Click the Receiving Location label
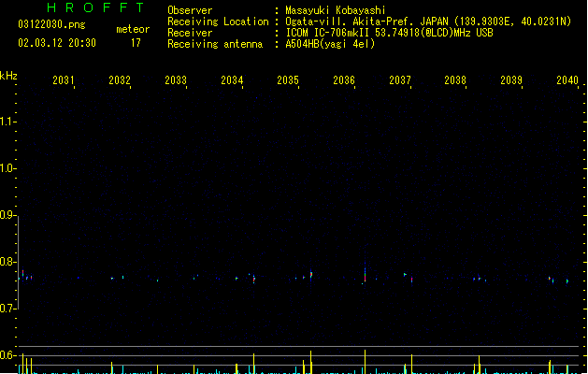This screenshot has height=374, width=588. (x=218, y=22)
